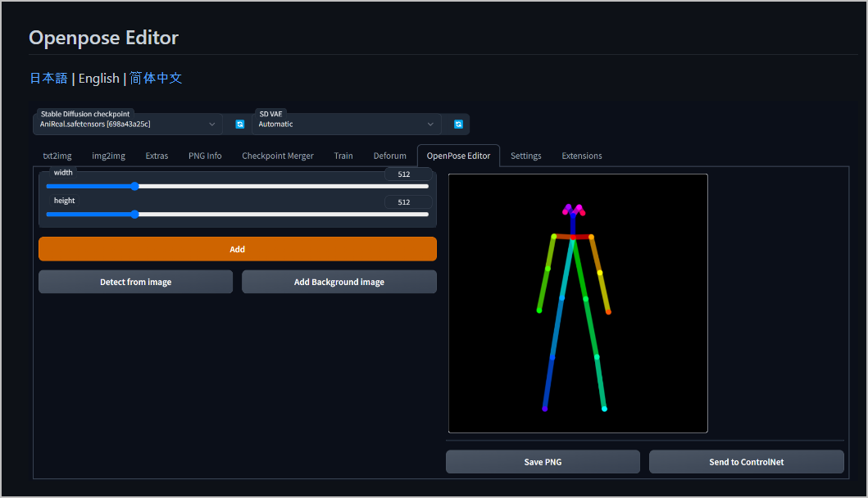Click the Add button to insert a pose

pyautogui.click(x=237, y=248)
